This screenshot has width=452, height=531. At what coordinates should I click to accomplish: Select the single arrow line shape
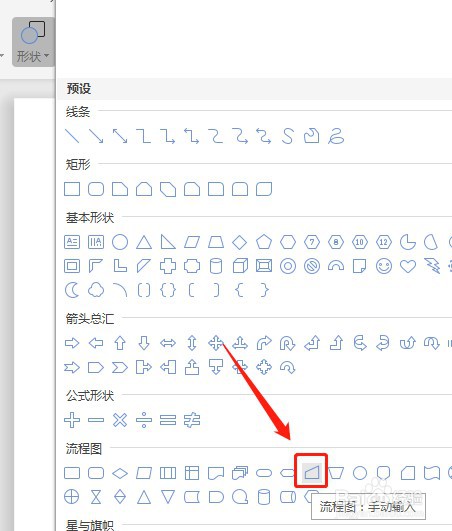point(96,136)
